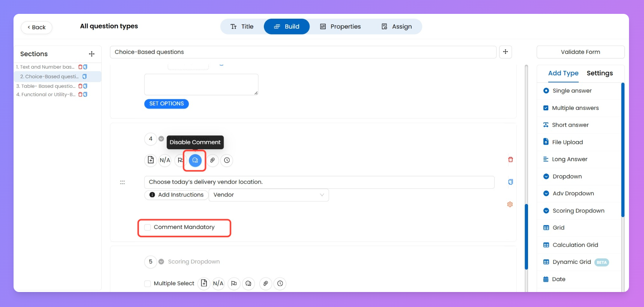Expand the type chevron next to question number 4
Image resolution: width=644 pixels, height=307 pixels.
[161, 139]
